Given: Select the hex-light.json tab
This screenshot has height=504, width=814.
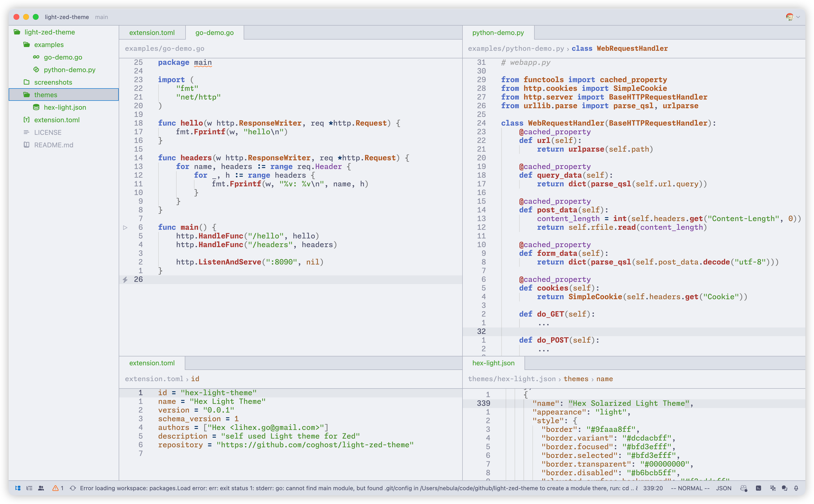Looking at the screenshot, I should pos(493,363).
